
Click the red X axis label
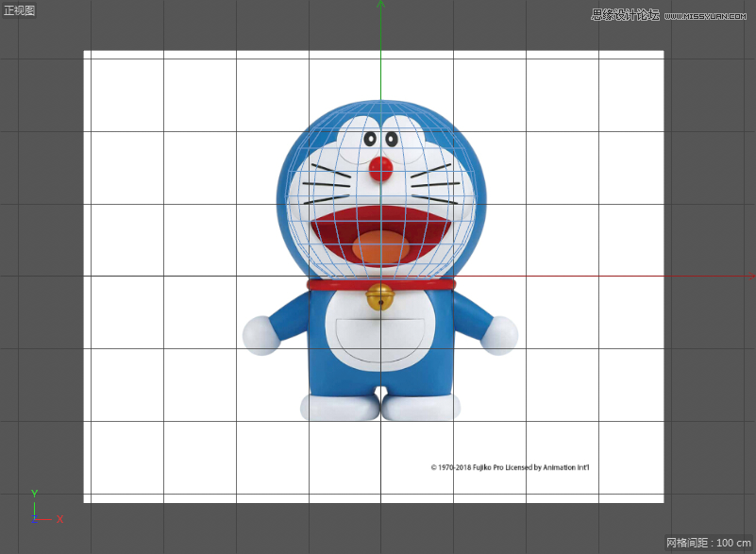60,519
